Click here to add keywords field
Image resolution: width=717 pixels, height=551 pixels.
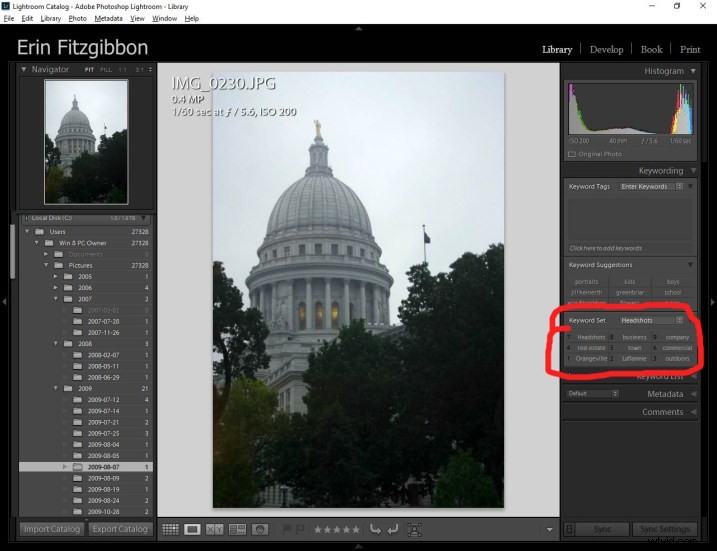[630, 248]
